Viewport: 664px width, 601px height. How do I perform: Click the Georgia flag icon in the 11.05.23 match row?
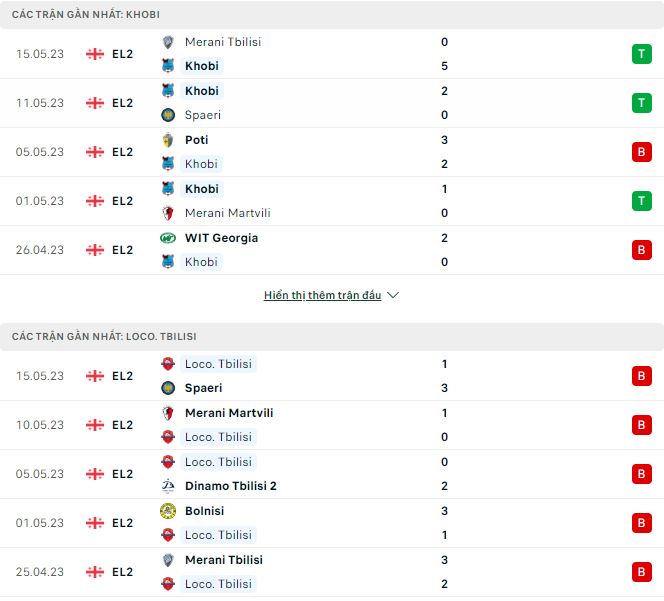95,103
